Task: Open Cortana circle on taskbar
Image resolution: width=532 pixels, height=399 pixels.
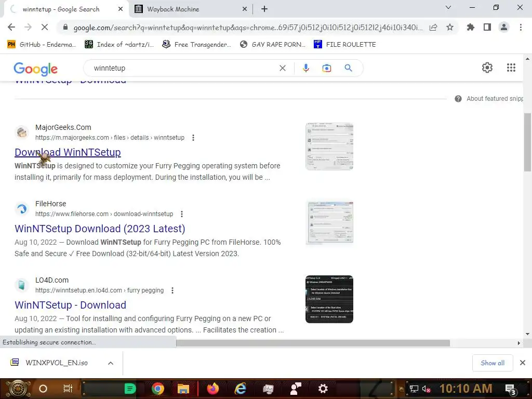Action: [43, 389]
